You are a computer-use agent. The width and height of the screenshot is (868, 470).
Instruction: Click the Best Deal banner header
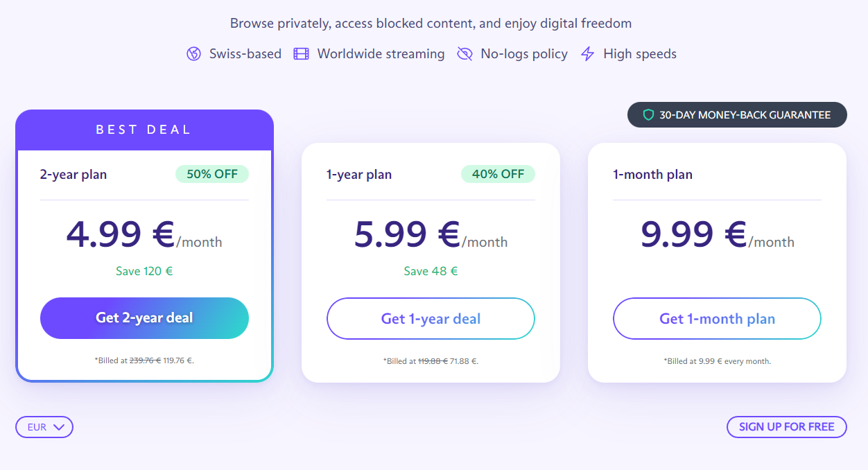144,130
